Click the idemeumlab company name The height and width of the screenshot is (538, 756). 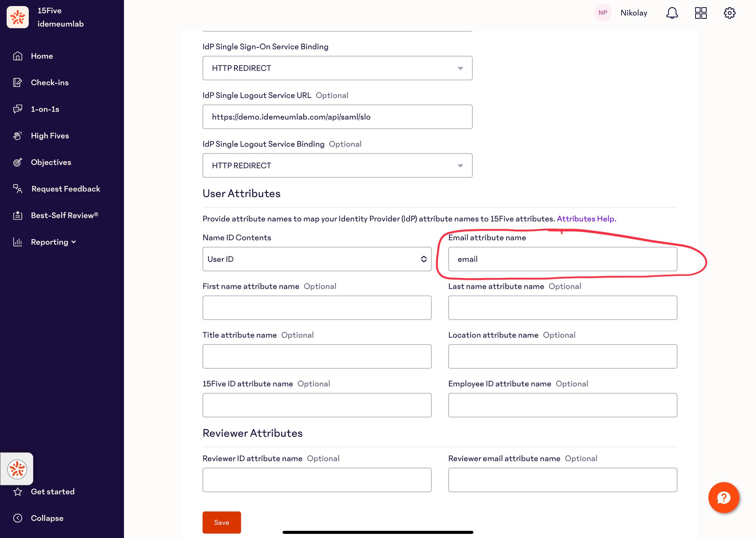click(x=60, y=24)
